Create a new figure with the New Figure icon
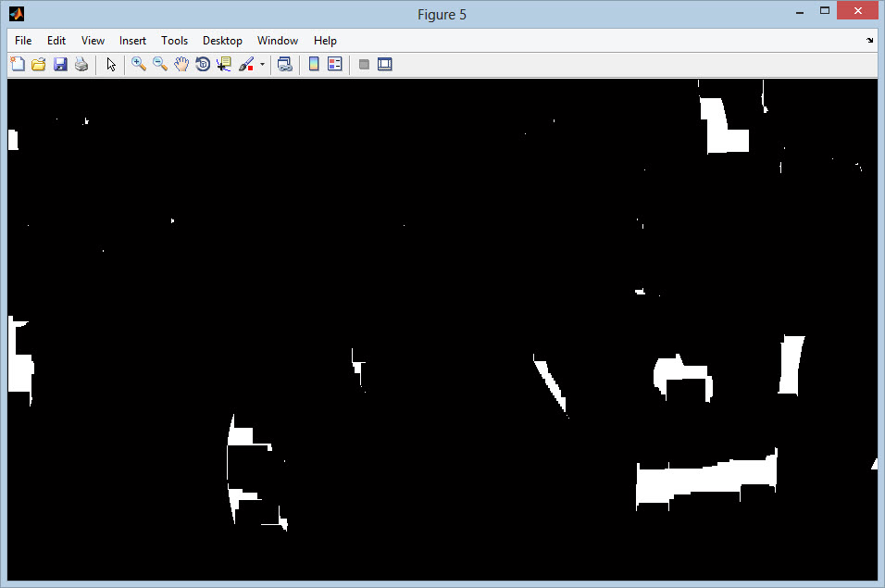 18,64
